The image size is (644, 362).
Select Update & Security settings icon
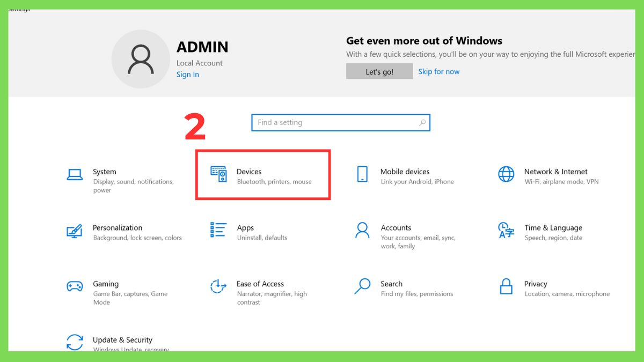click(x=75, y=342)
